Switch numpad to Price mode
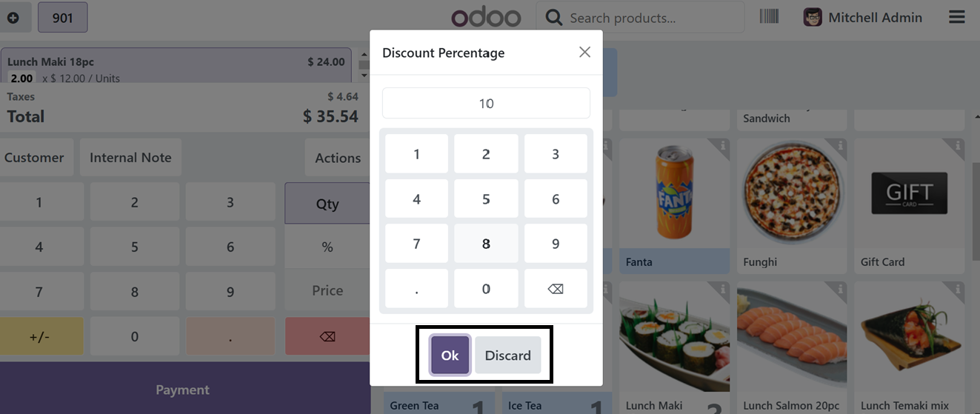The width and height of the screenshot is (980, 414). (x=327, y=291)
